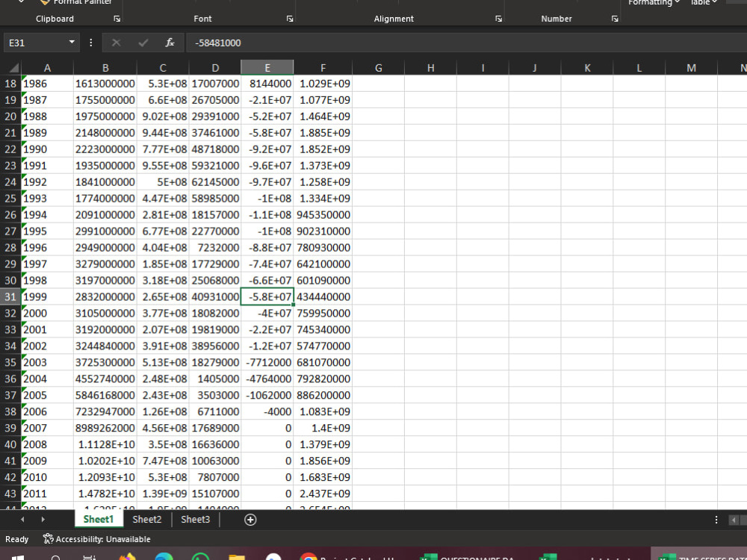The image size is (747, 560).
Task: Open the Clipboard dialog launcher
Action: (x=117, y=19)
